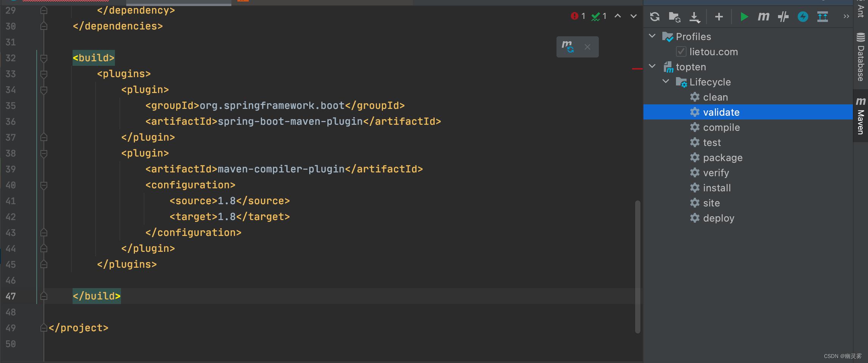Run Maven build with green play icon
Screen dimensions: 868x363
coord(744,17)
